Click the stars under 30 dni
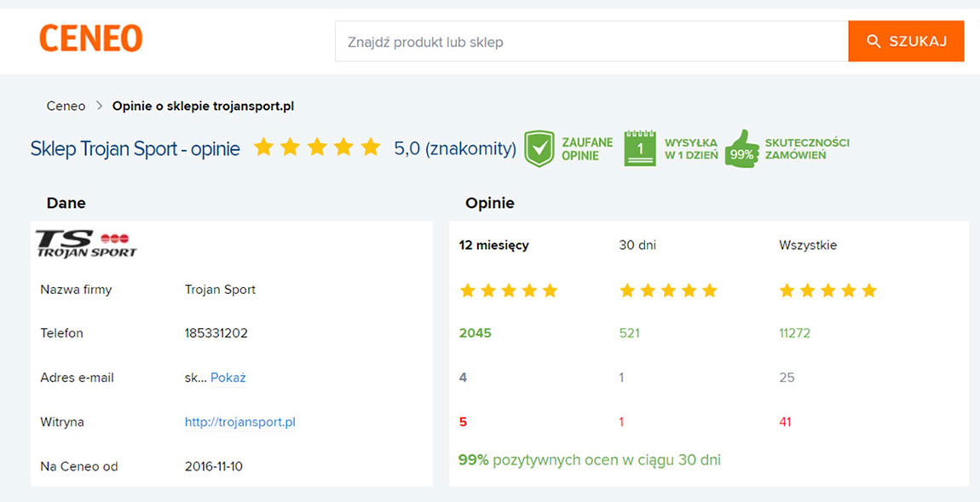Viewport: 980px width, 502px height. click(668, 291)
